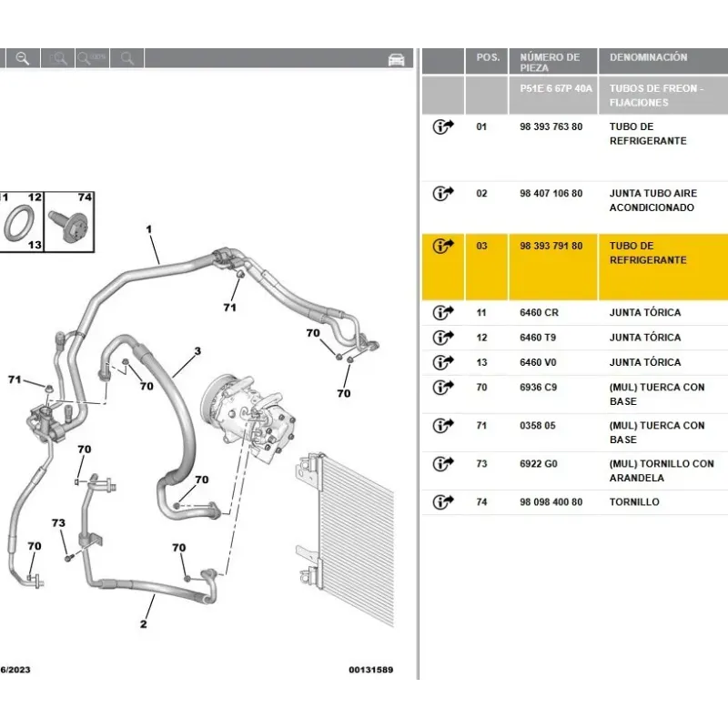
Task: Click the NÚMERO DE PIEZA column header
Action: point(550,62)
